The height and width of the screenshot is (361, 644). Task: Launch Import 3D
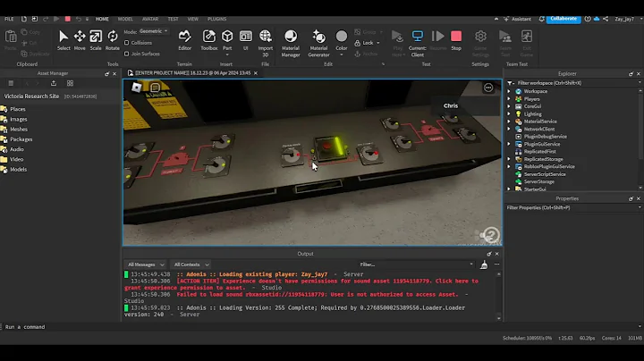266,43
